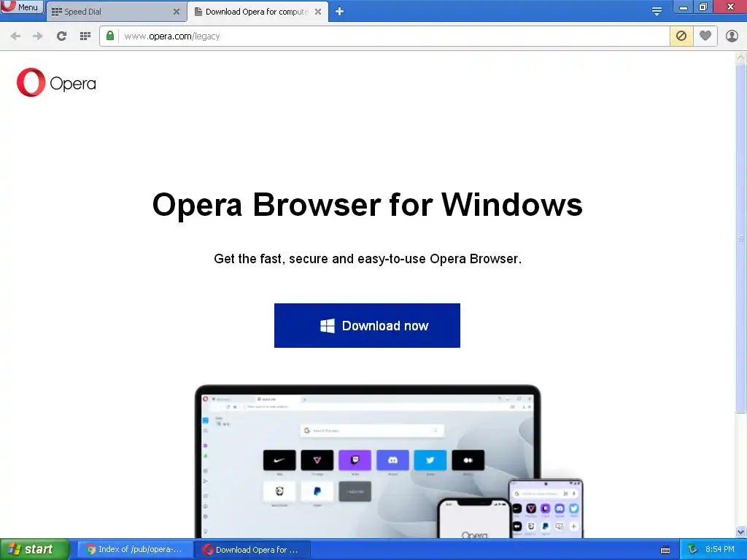Open the user account icon

coord(732,36)
